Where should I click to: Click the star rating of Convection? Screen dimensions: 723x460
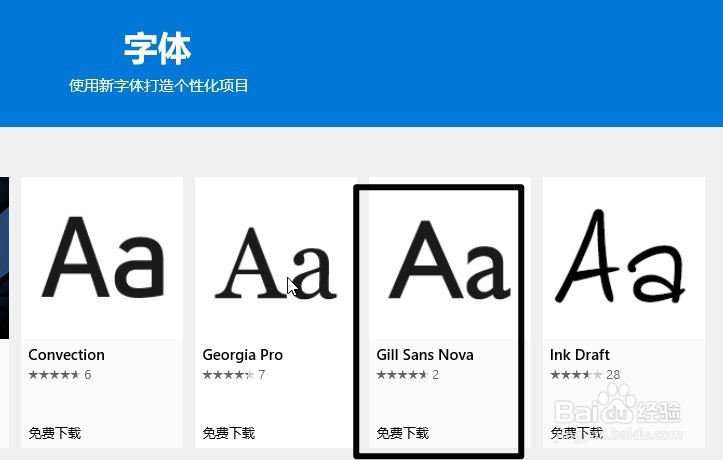coord(54,375)
